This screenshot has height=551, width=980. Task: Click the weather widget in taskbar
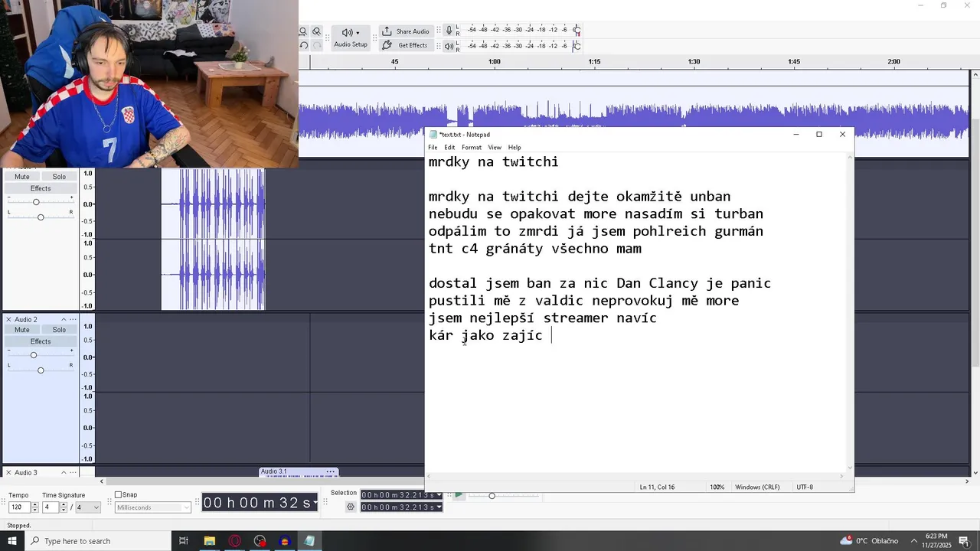(869, 541)
